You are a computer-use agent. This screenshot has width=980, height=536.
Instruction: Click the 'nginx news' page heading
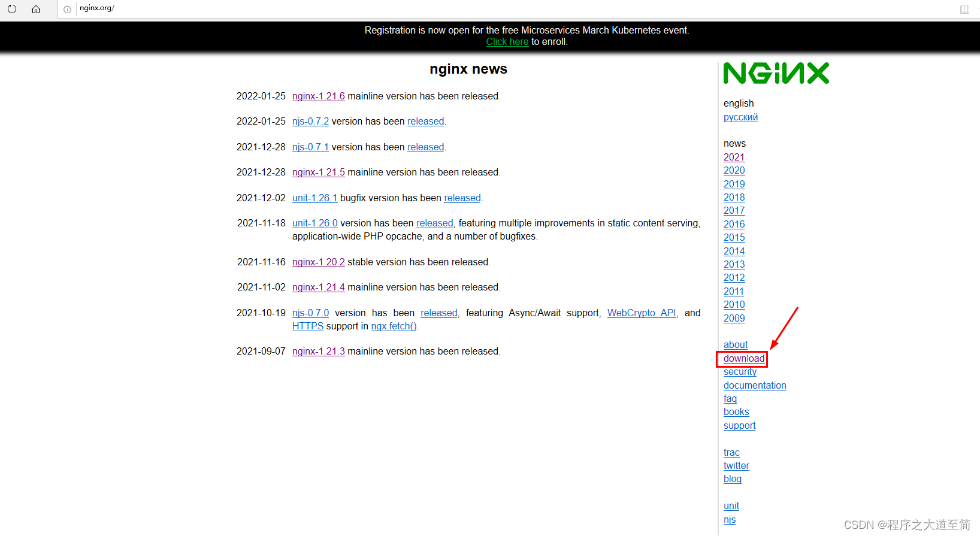point(468,69)
